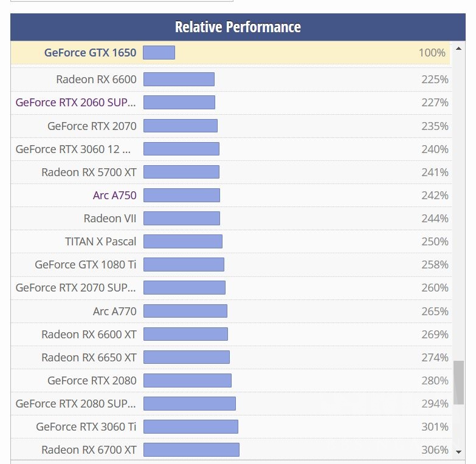The width and height of the screenshot is (476, 464).
Task: Click the scrollbar thumb in the performance list
Action: 459,383
